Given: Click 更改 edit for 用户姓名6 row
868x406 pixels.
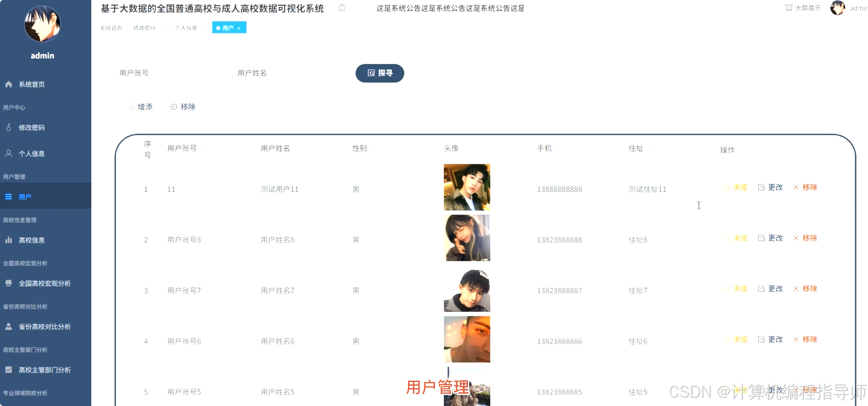Looking at the screenshot, I should click(770, 339).
